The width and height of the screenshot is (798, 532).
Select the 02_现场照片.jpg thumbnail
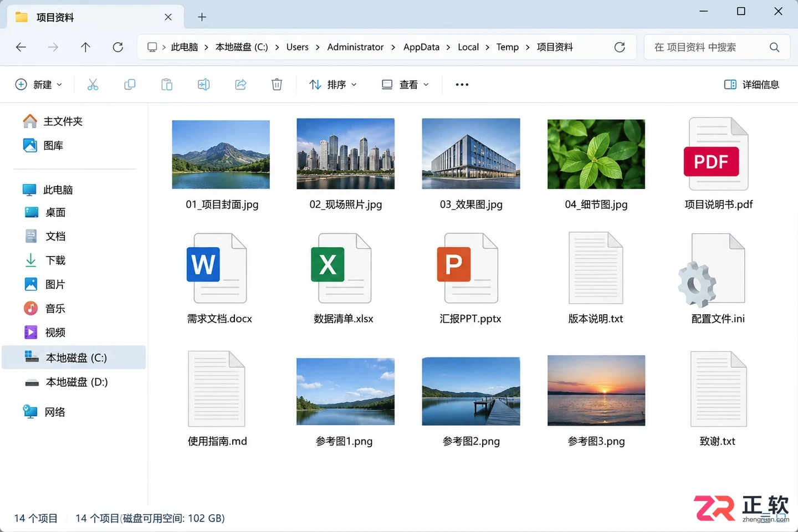click(x=346, y=154)
